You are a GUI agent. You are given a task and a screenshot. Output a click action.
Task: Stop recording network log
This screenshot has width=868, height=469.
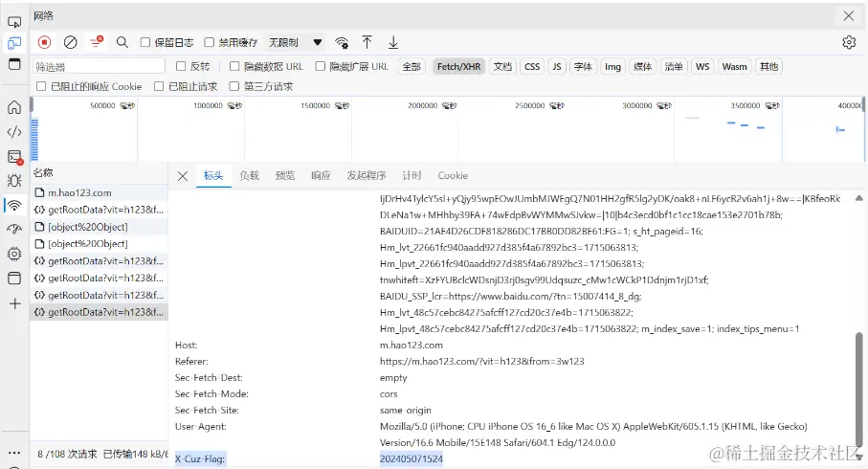[44, 42]
